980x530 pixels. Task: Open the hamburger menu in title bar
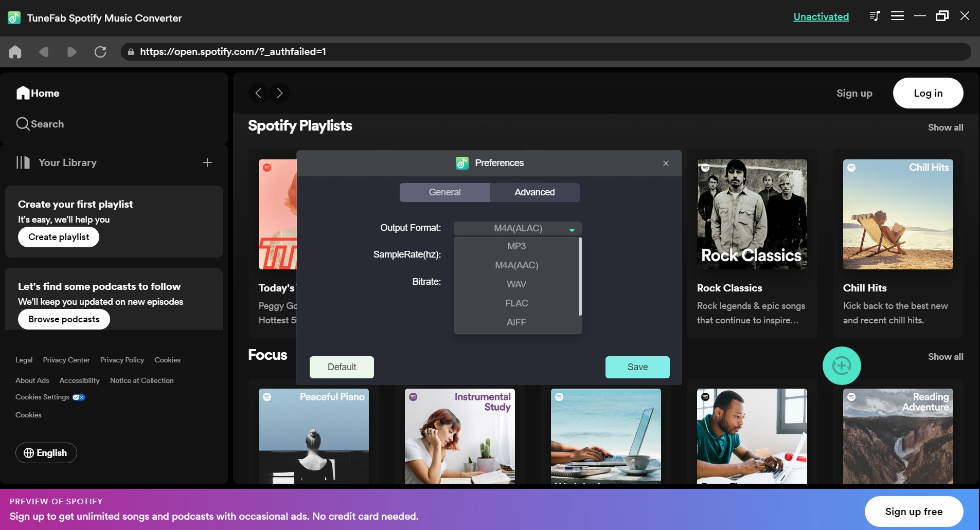[x=897, y=16]
